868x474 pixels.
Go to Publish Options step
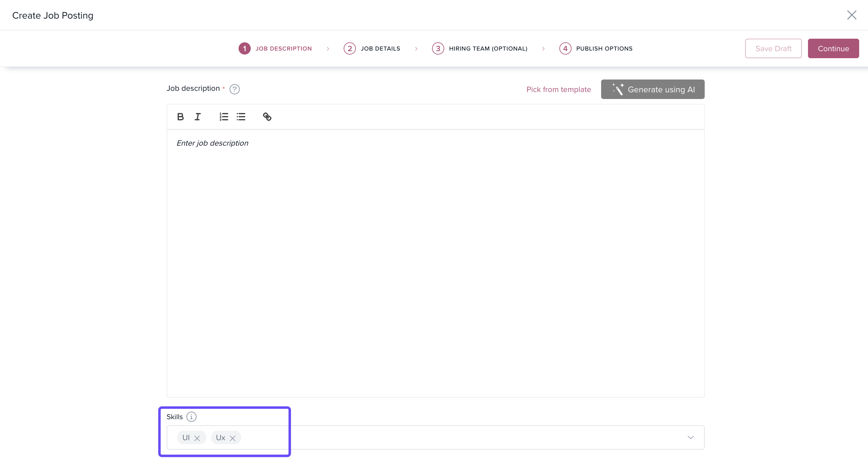click(x=596, y=48)
